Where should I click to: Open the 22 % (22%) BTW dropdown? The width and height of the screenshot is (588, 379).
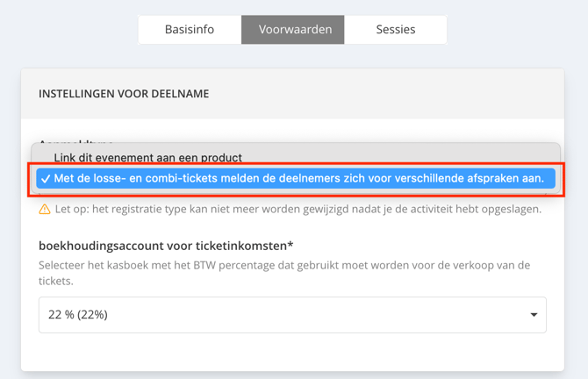tap(292, 315)
